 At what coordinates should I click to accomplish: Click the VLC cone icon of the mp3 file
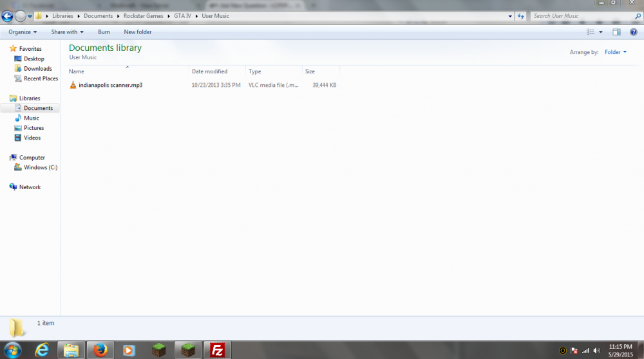[73, 85]
